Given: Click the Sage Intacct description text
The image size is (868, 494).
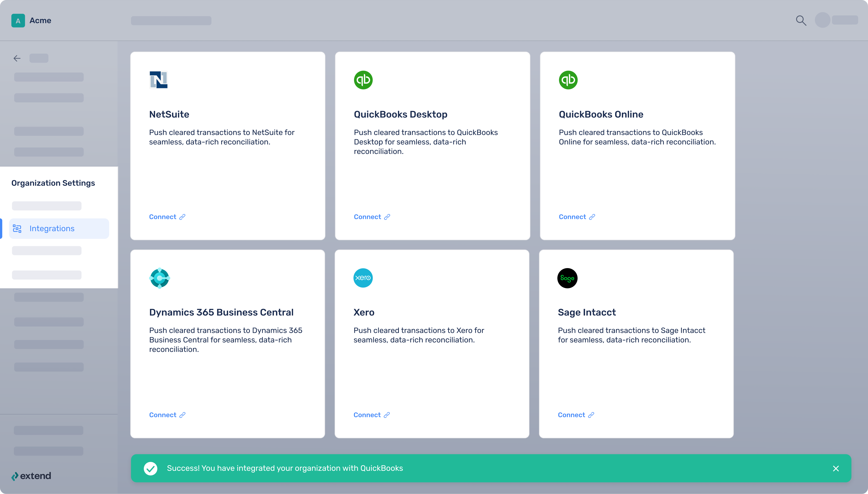Looking at the screenshot, I should pos(632,335).
